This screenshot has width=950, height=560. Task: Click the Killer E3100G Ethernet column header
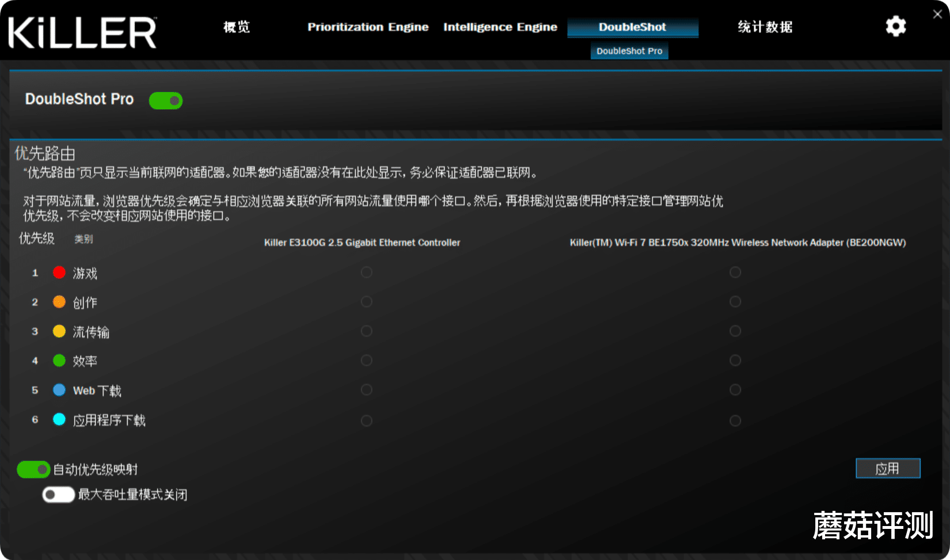coord(362,242)
